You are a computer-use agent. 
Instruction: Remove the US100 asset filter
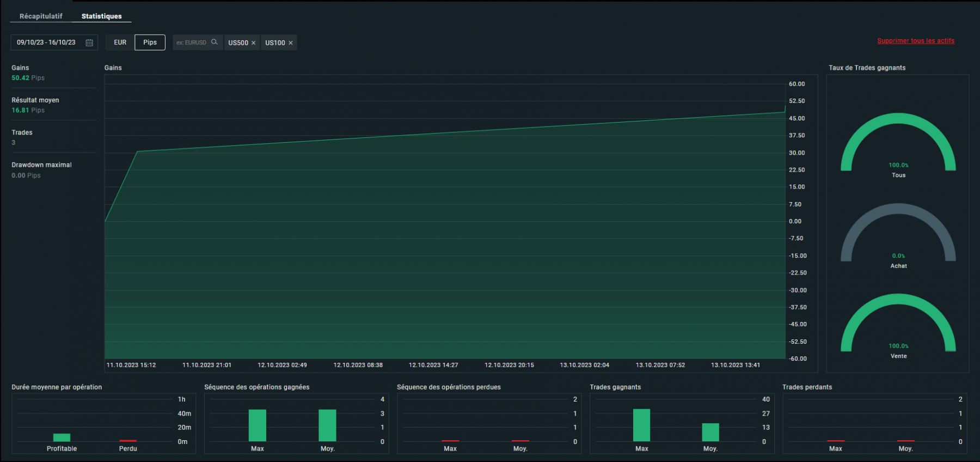coord(291,43)
